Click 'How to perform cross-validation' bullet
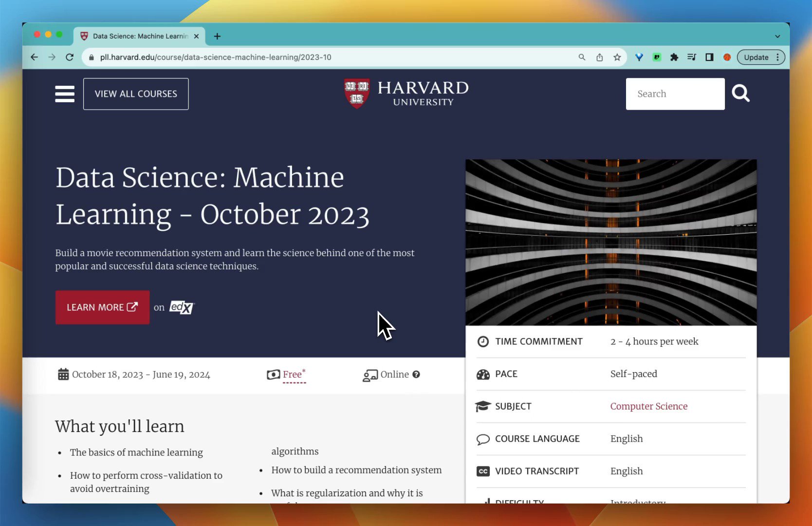This screenshot has height=526, width=812. point(146,482)
